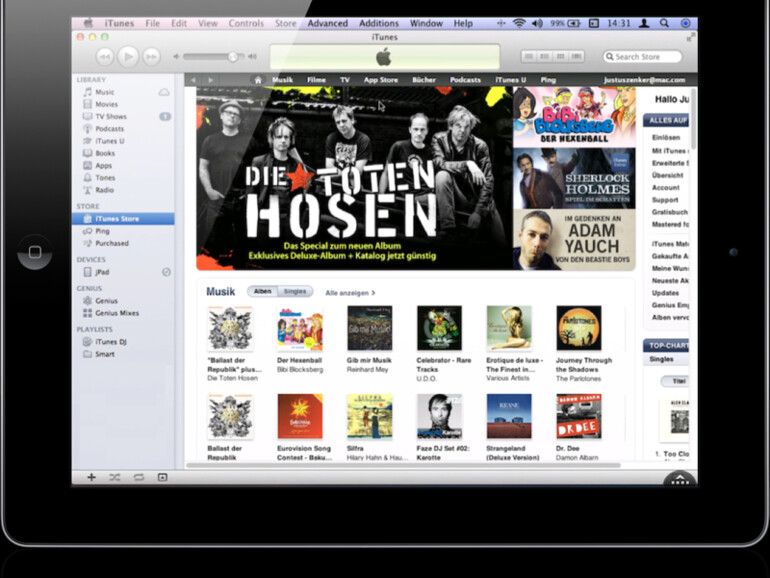Open Spotlight search in the menu bar
770x578 pixels.
[664, 23]
